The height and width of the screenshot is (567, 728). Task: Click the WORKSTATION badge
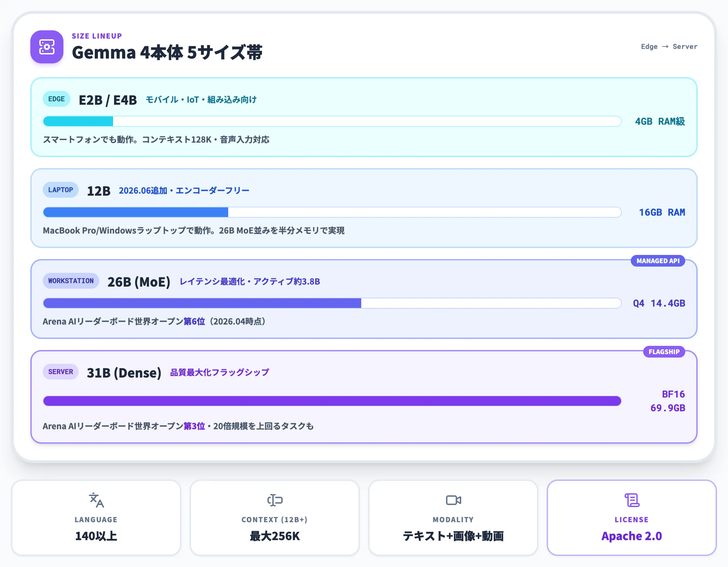(x=71, y=281)
